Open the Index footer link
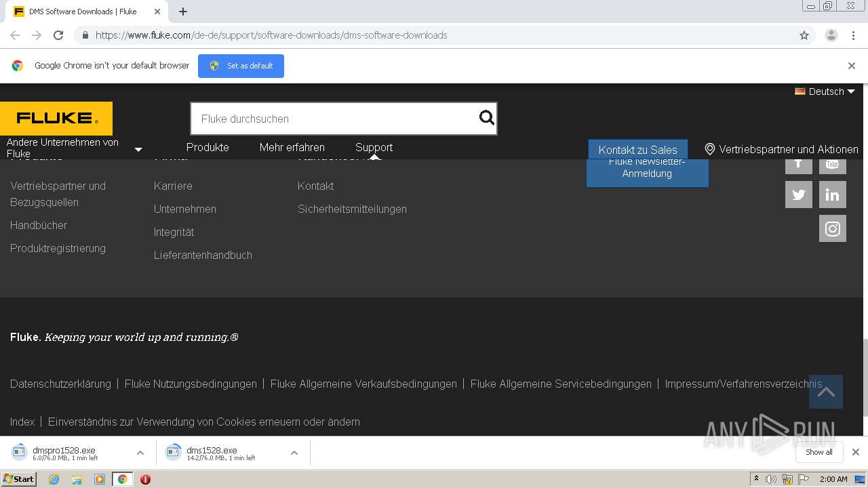The width and height of the screenshot is (868, 488). pos(22,422)
